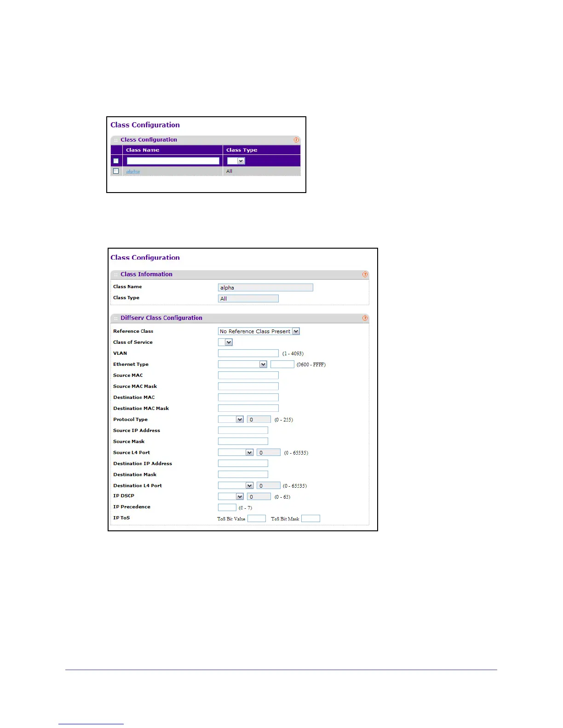Click the Destination MAC field
The width and height of the screenshot is (563, 728).
(248, 398)
